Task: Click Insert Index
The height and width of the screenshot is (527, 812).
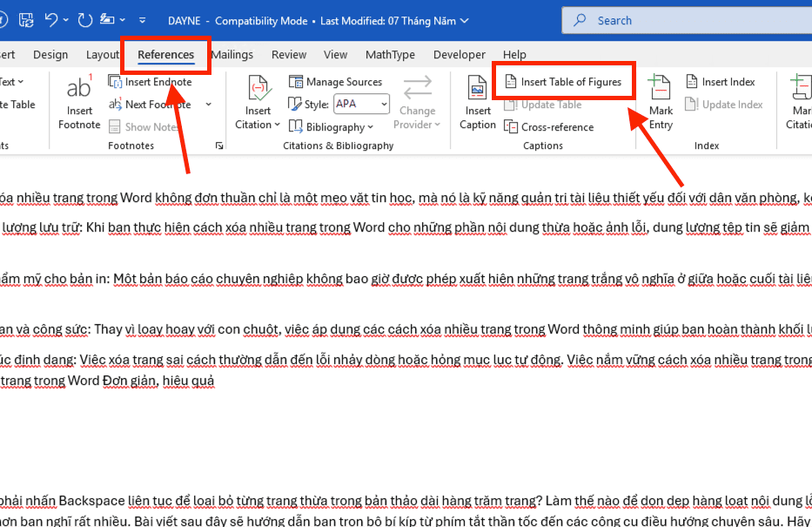Action: (721, 82)
